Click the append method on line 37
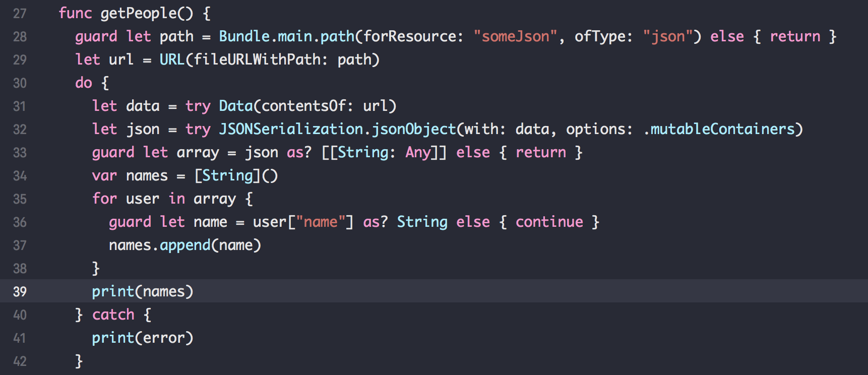Image resolution: width=868 pixels, height=375 pixels. tap(185, 245)
